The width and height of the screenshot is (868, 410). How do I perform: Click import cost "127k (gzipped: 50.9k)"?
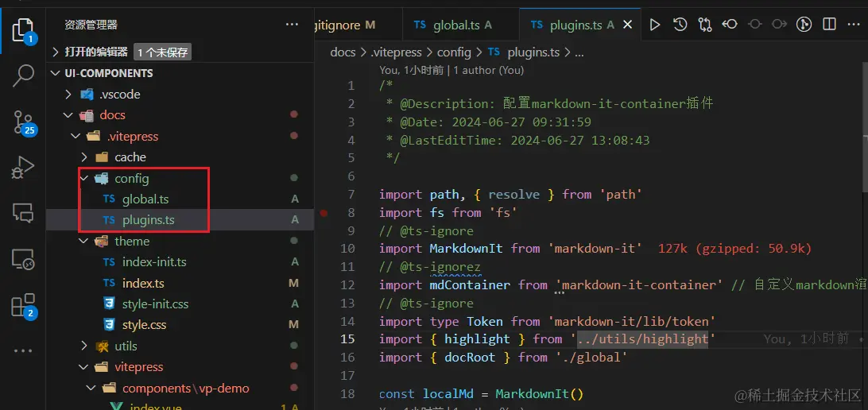click(x=734, y=249)
